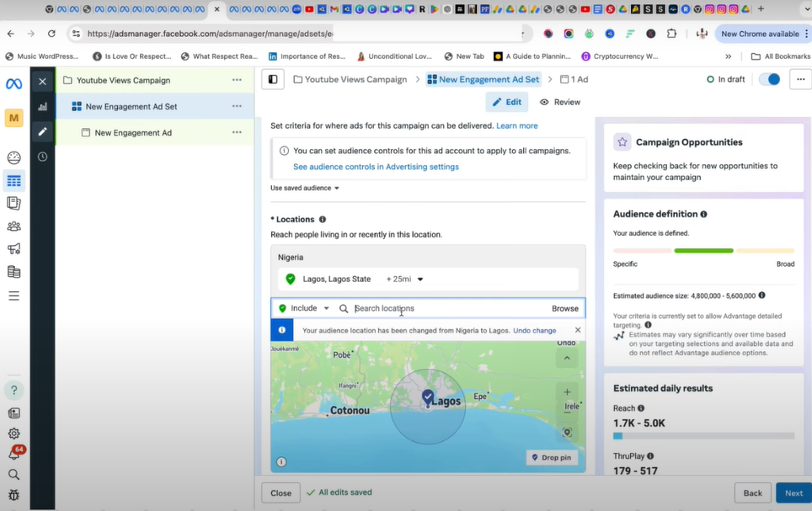Open the Audiences people icon
This screenshot has width=812, height=511.
point(14,226)
